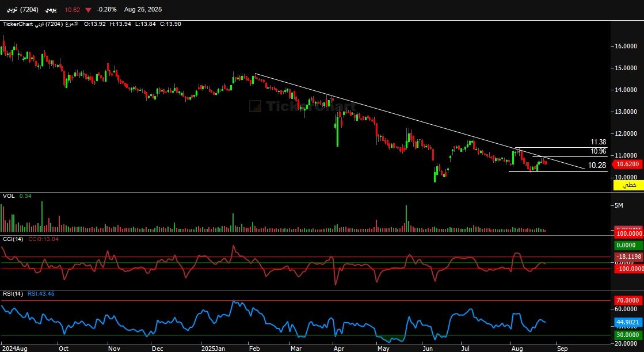The height and width of the screenshot is (352, 644).
Task: Click the 2024Aug time axis label
Action: pyautogui.click(x=15, y=349)
